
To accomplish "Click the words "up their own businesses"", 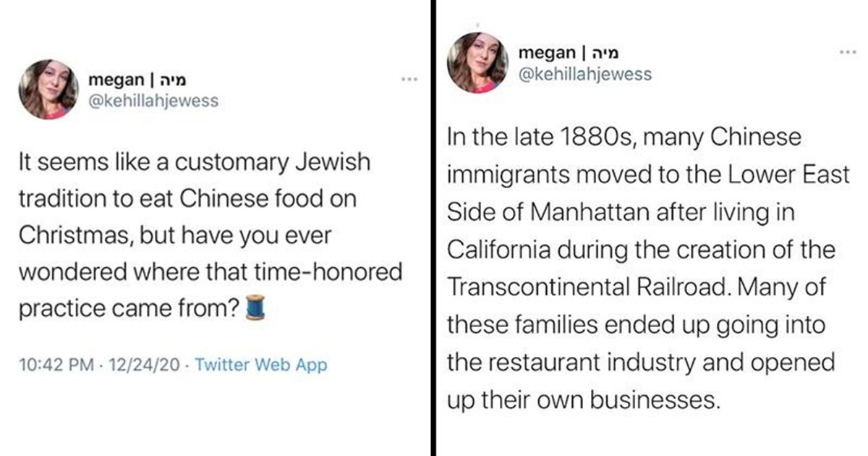I will (x=583, y=399).
